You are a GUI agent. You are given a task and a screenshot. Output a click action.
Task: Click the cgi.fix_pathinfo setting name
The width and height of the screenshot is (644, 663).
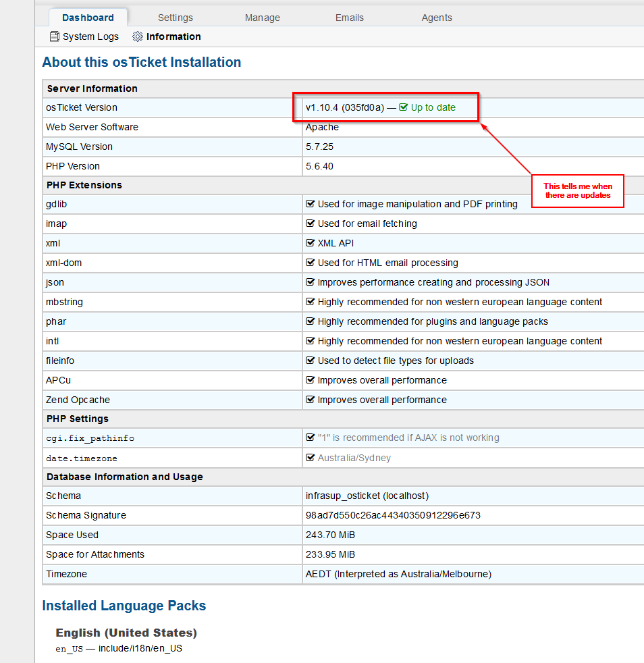click(x=90, y=438)
